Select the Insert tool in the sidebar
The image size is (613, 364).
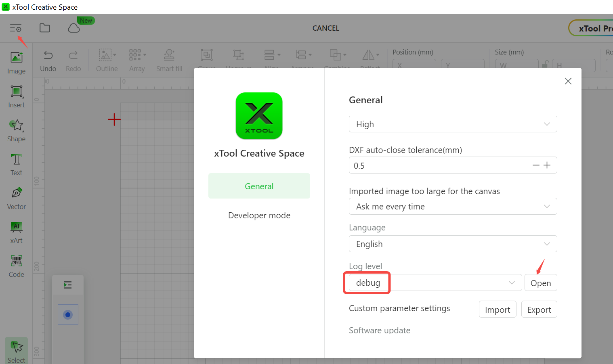16,97
